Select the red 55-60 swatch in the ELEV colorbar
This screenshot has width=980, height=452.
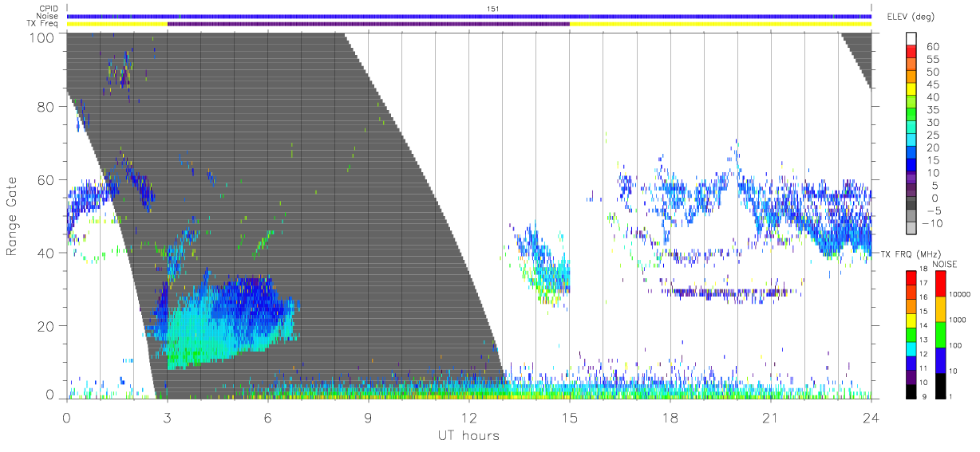tap(912, 53)
